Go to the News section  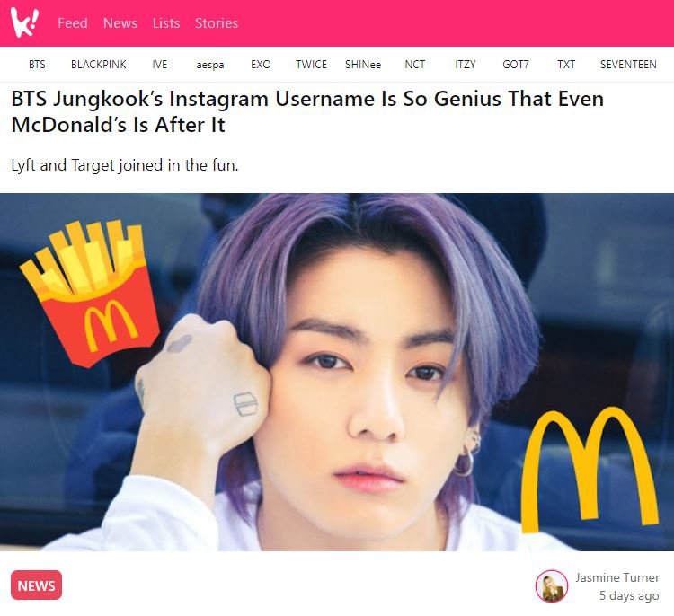[x=120, y=23]
